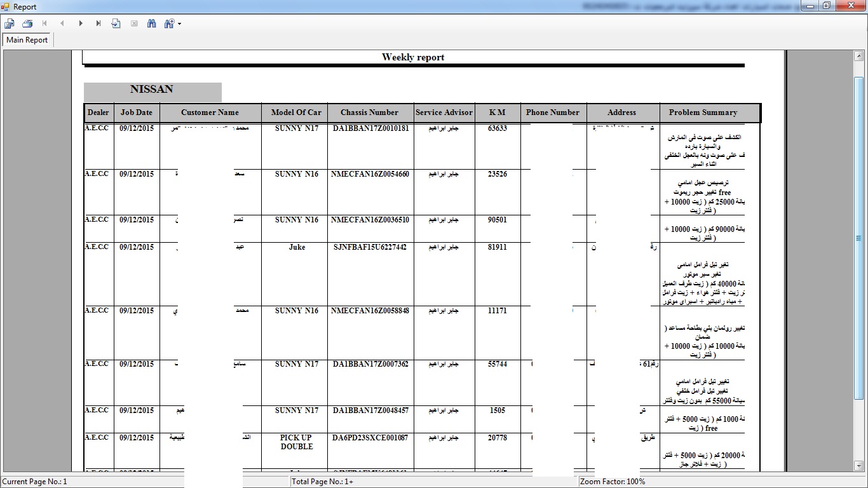Select the Main Report tab

click(27, 40)
